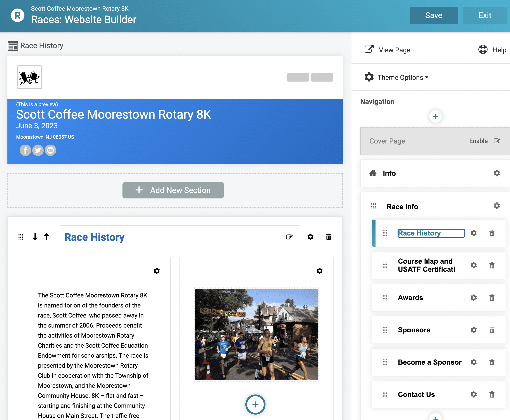The height and width of the screenshot is (420, 510).
Task: Click the Race History section heading field
Action: 180,237
